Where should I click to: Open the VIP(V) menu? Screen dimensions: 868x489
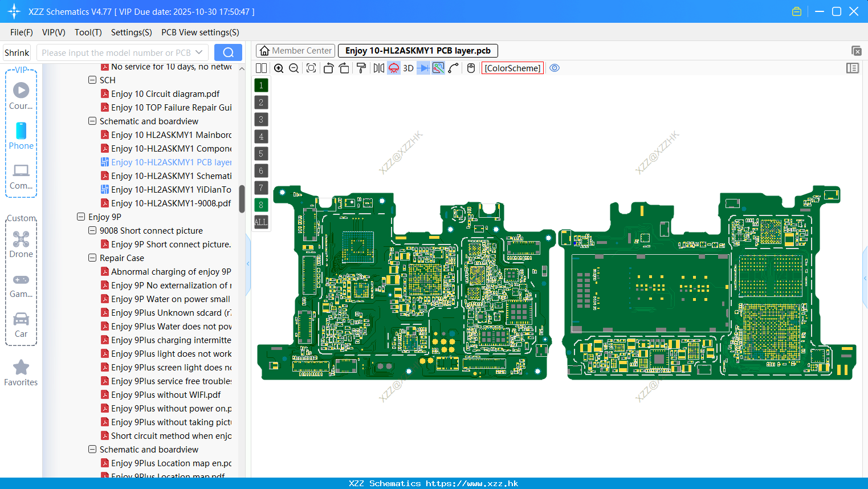54,32
